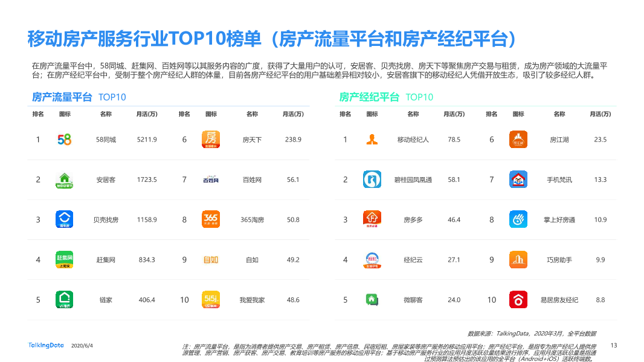Click the 房天下 orange icon
The height and width of the screenshot is (362, 644).
210,139
